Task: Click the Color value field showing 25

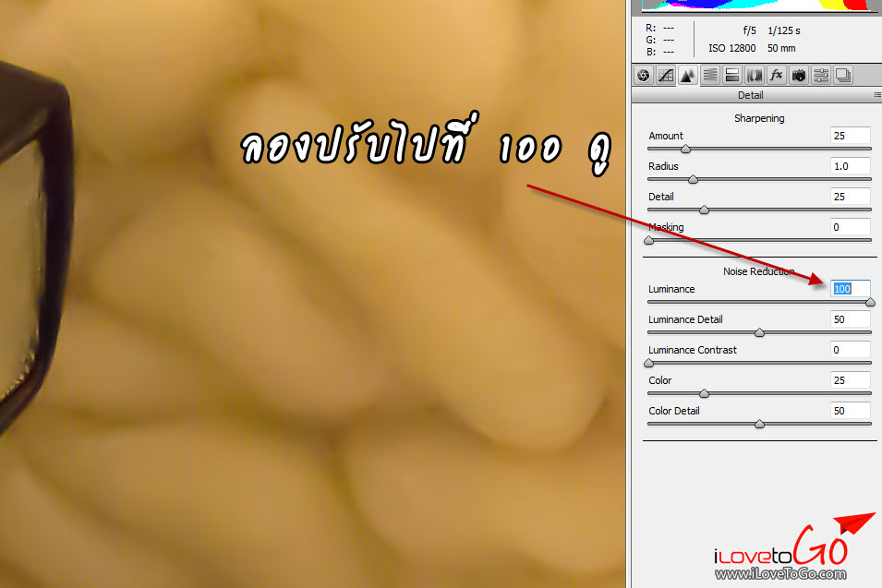Action: tap(850, 380)
